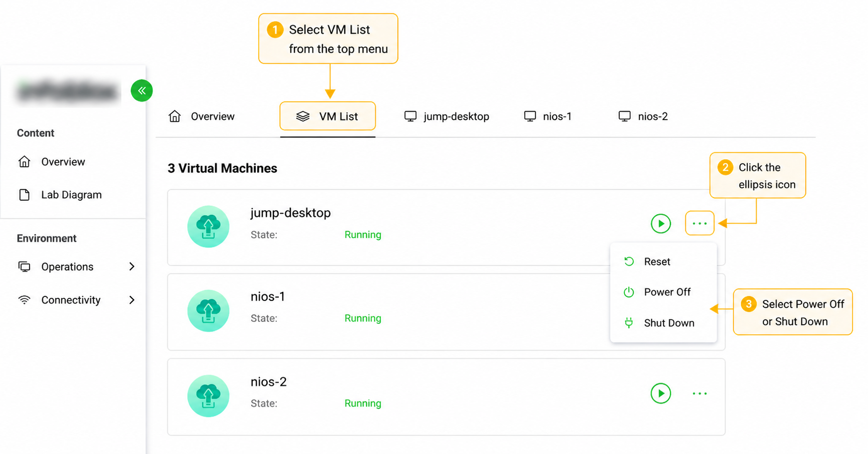Click the home icon in top Overview tab

coord(175,117)
